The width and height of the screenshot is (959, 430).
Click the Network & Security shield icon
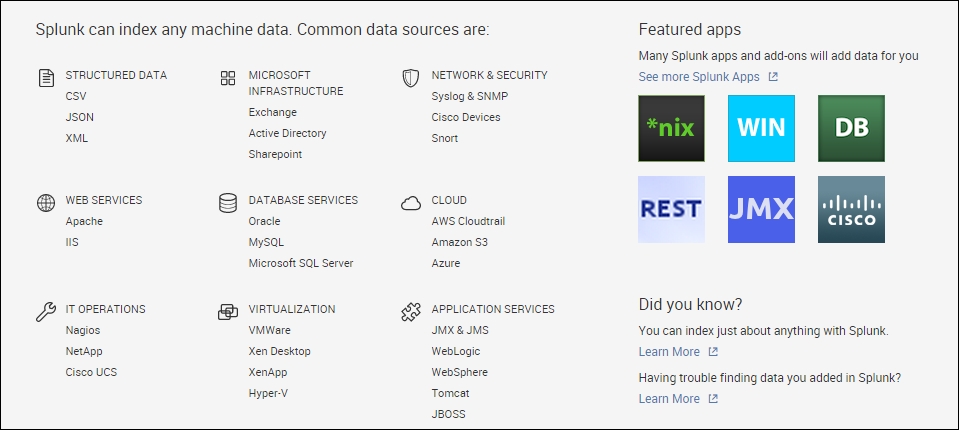pyautogui.click(x=410, y=78)
